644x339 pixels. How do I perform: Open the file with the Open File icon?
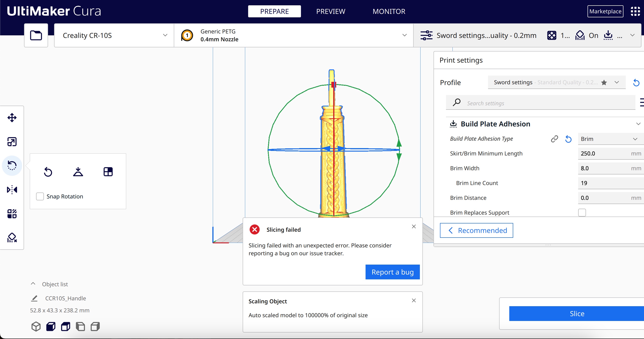pyautogui.click(x=36, y=35)
